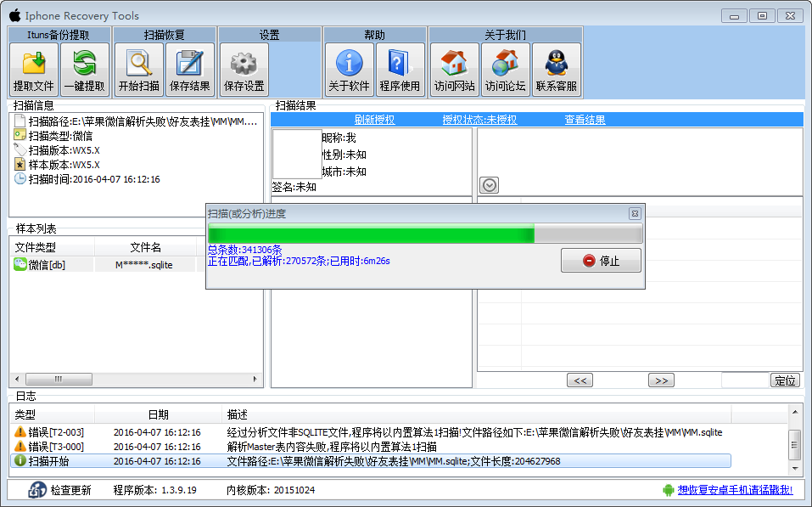Click the 检查更新 update icon
812x507 pixels.
pyautogui.click(x=37, y=490)
